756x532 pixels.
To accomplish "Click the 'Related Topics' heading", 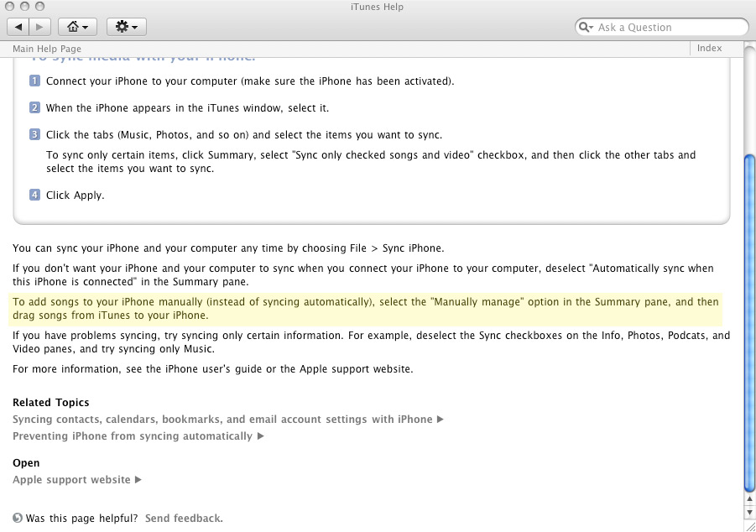I will tap(50, 402).
